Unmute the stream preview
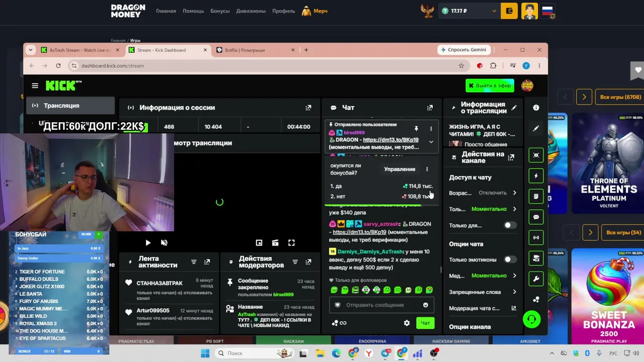Screen dimensions: 644x362 (164, 243)
